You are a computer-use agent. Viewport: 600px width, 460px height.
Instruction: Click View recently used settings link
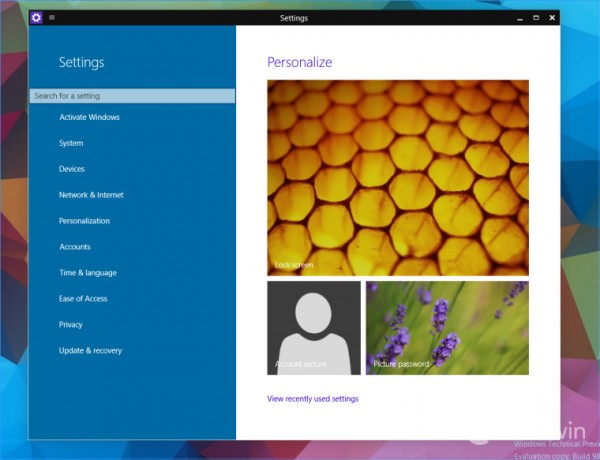[x=313, y=399]
